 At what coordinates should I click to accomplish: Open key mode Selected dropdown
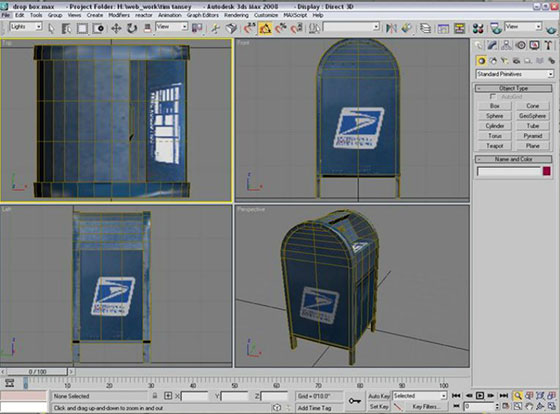click(x=420, y=396)
